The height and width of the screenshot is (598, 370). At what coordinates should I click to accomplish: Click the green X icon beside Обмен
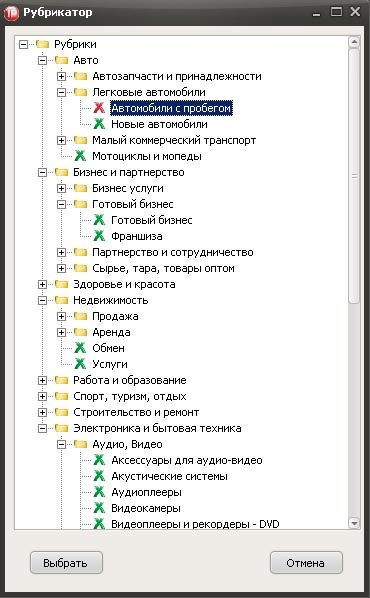(x=80, y=348)
